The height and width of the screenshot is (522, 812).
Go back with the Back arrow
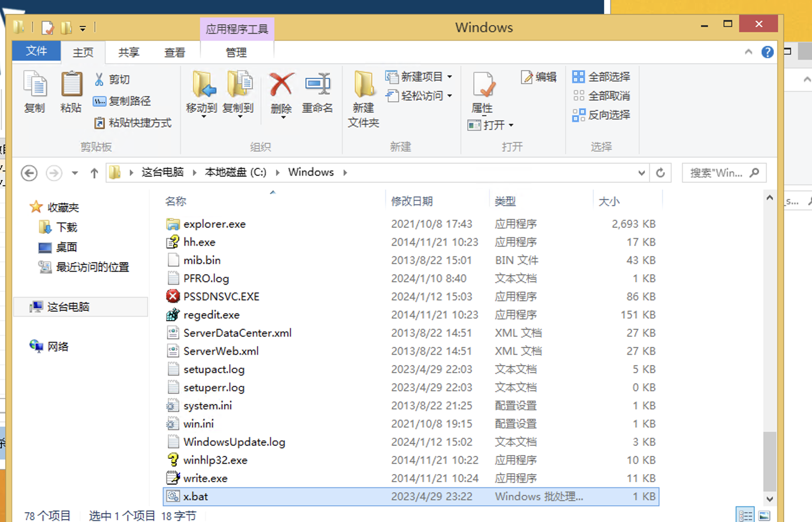point(29,173)
